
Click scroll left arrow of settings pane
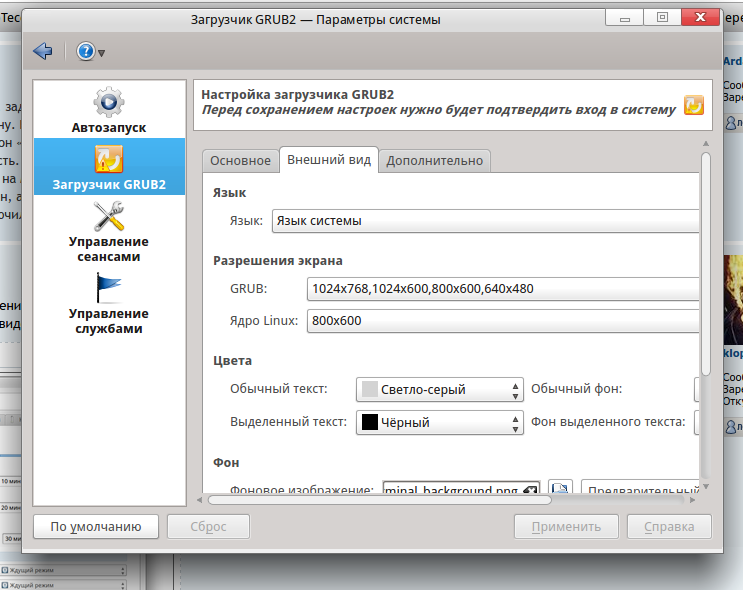(199, 500)
